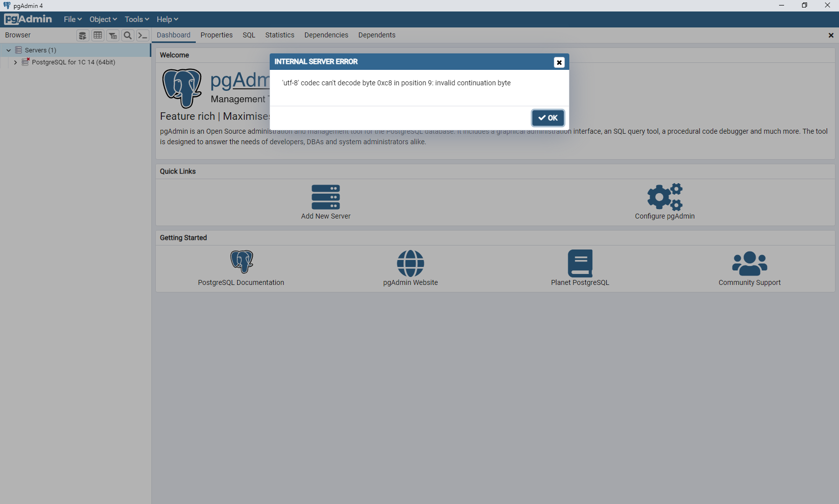The image size is (839, 504).
Task: Close the Internal Server Error dialog
Action: coord(559,62)
